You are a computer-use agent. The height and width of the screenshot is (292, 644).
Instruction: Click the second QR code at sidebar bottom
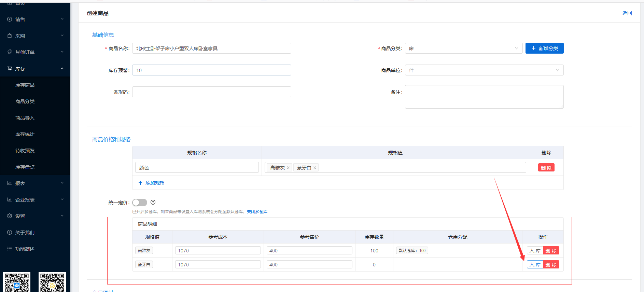[x=52, y=282]
